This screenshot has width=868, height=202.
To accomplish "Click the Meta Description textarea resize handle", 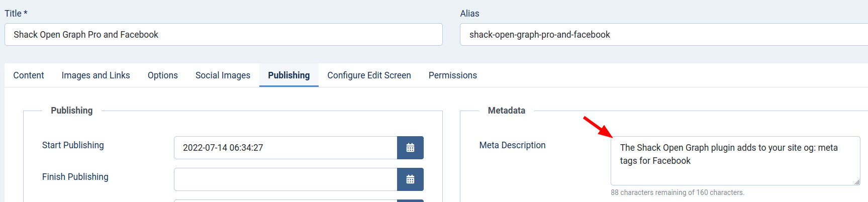I will pos(857,182).
